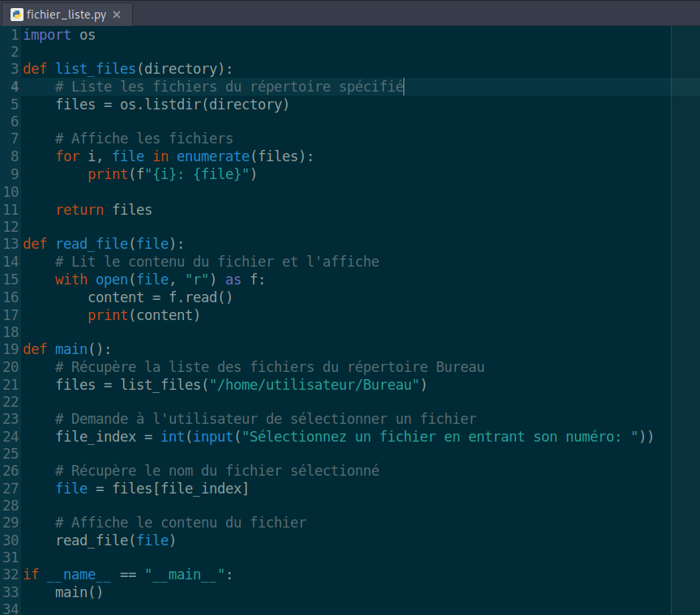This screenshot has height=615, width=700.
Task: Select the fichier_liste.py tab
Action: (x=66, y=15)
